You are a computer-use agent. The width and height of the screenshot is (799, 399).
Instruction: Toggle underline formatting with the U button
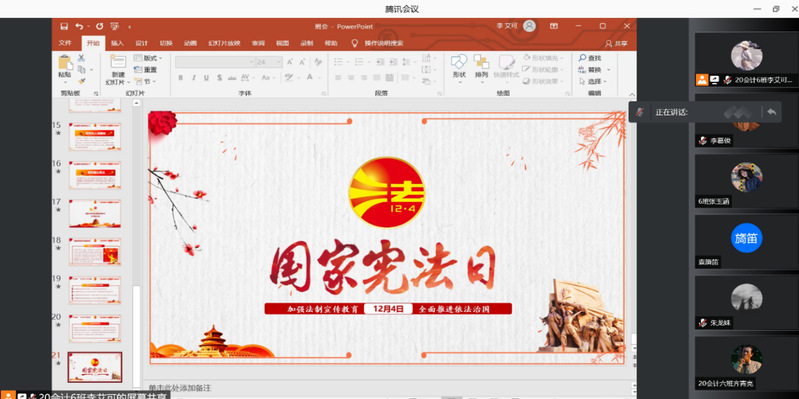click(x=206, y=78)
